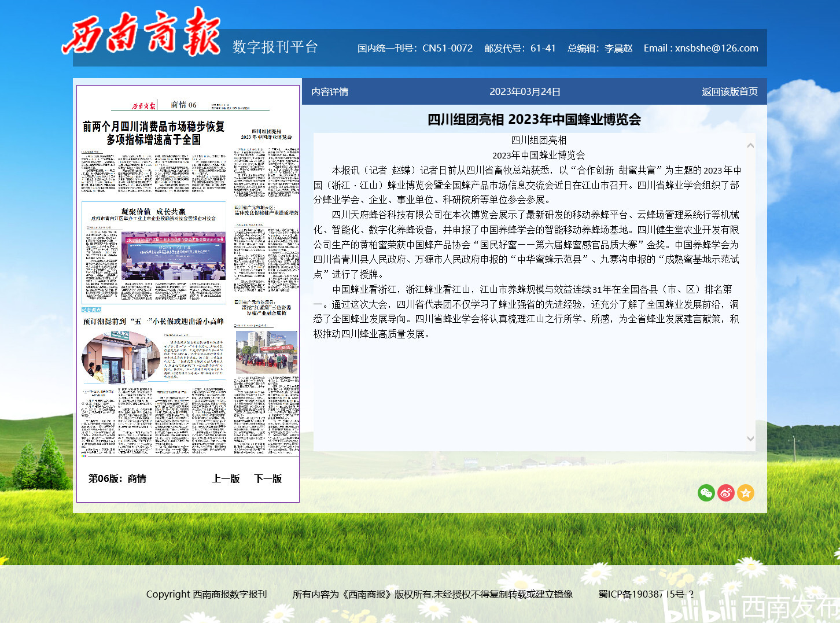Share the article to Sina Weibo

click(726, 493)
